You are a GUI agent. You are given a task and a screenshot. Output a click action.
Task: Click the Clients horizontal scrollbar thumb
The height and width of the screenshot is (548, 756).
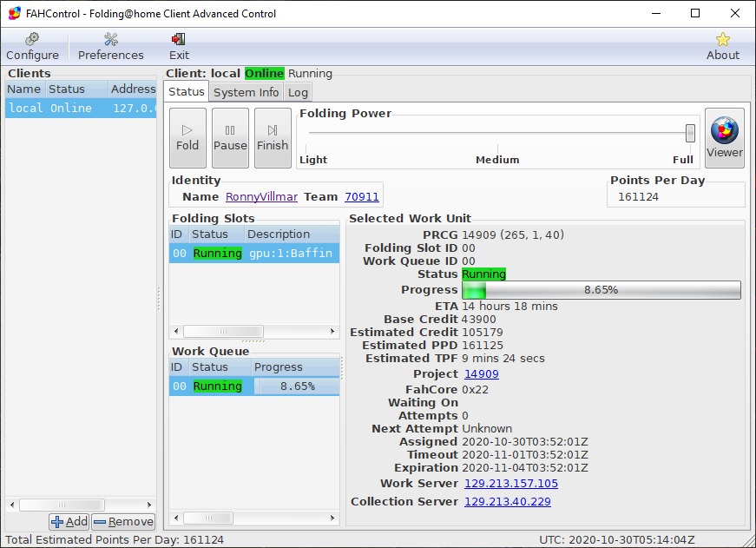pos(62,505)
